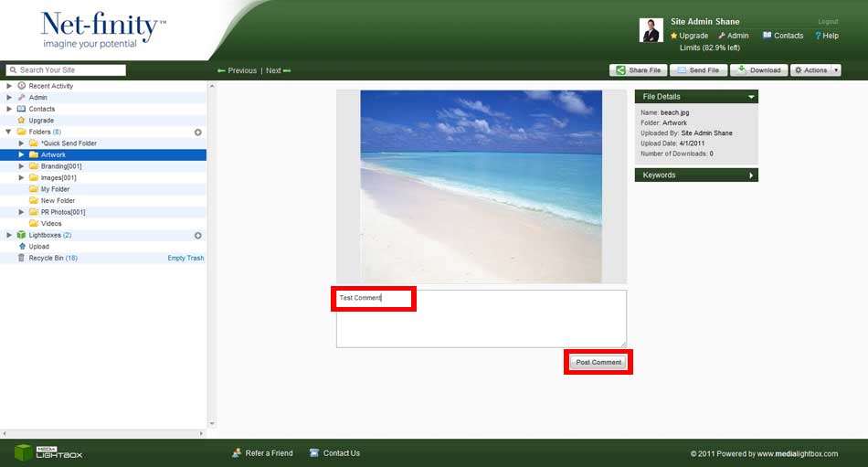The height and width of the screenshot is (467, 868).
Task: Collapse the File Details panel
Action: 751,97
